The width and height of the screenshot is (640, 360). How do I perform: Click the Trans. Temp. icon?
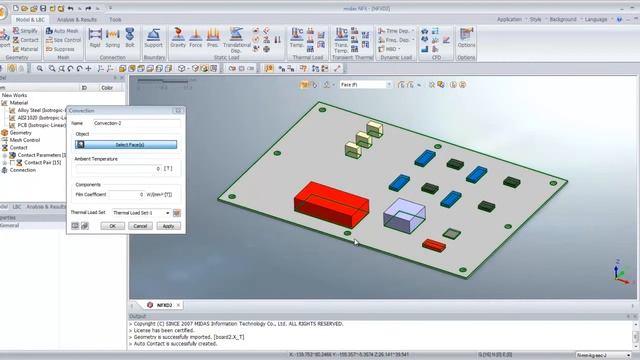[x=341, y=40]
